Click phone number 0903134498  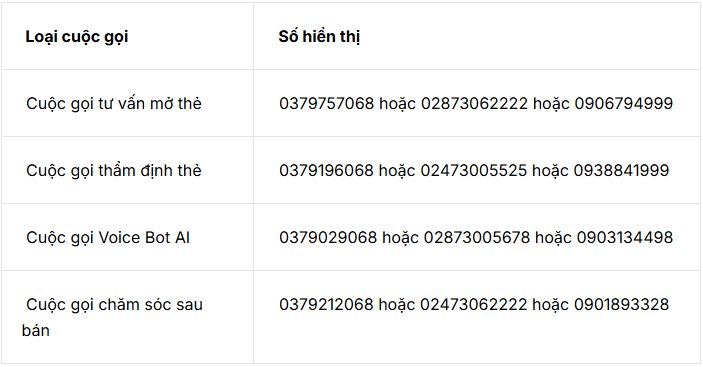(x=625, y=237)
